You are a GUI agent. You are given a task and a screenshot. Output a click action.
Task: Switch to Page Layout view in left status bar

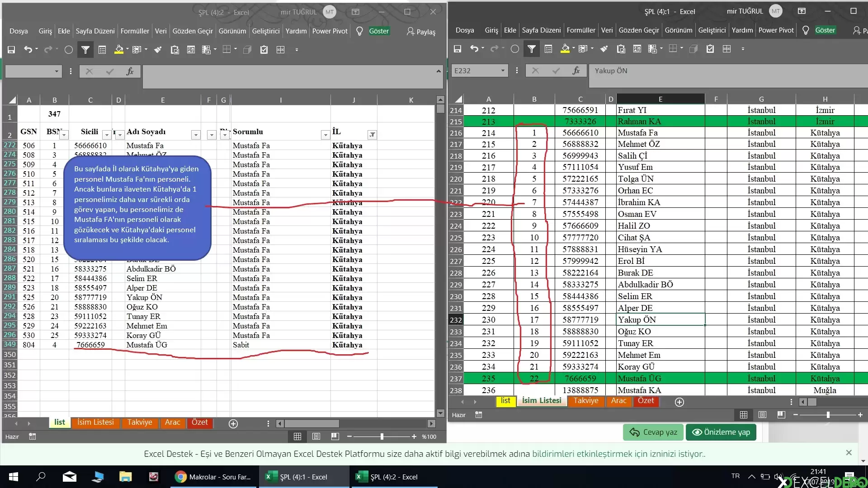tap(316, 436)
